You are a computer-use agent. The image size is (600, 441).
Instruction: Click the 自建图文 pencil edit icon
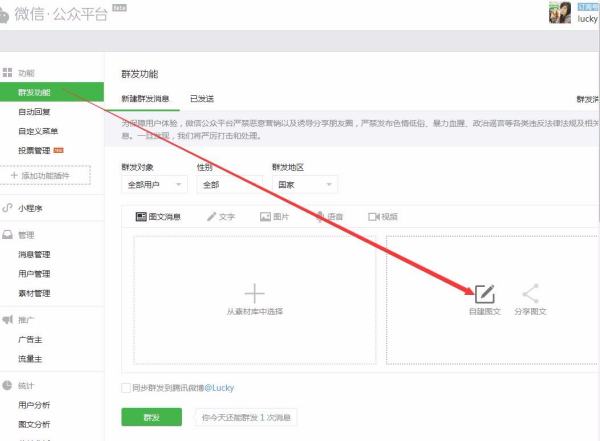(x=485, y=294)
